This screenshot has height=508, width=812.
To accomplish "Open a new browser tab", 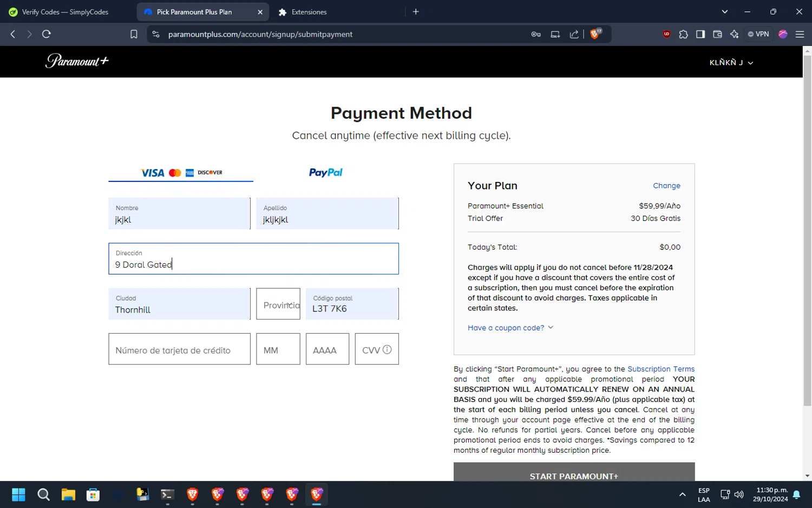I will pos(416,11).
